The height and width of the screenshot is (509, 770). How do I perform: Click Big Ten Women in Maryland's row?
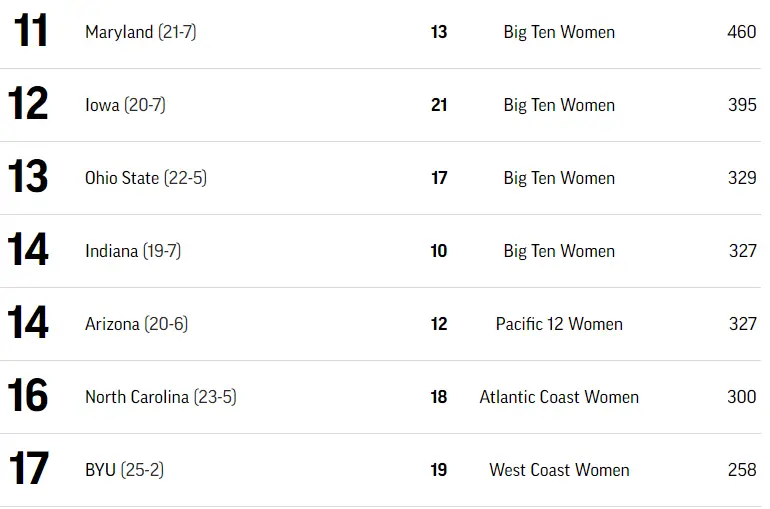pos(559,32)
